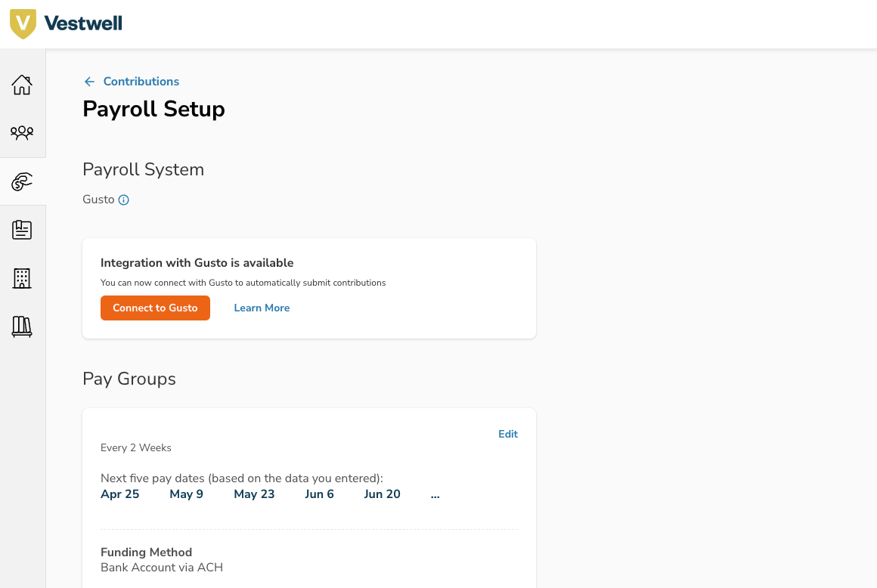Click 'Integration with Gusto is available' title
The height and width of the screenshot is (588, 877).
click(x=197, y=263)
